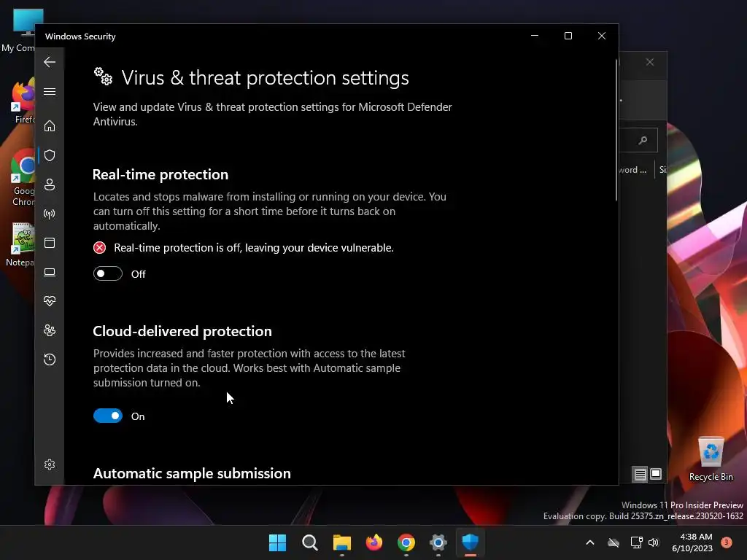Show hidden system tray icons

click(x=589, y=542)
